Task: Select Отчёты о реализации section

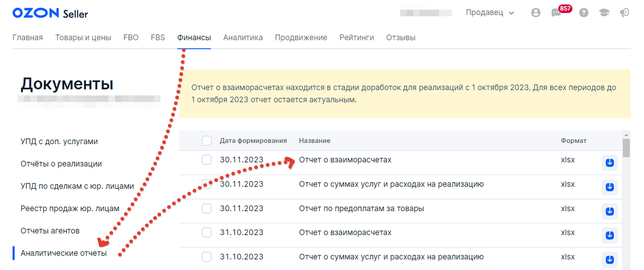Action: click(x=61, y=164)
